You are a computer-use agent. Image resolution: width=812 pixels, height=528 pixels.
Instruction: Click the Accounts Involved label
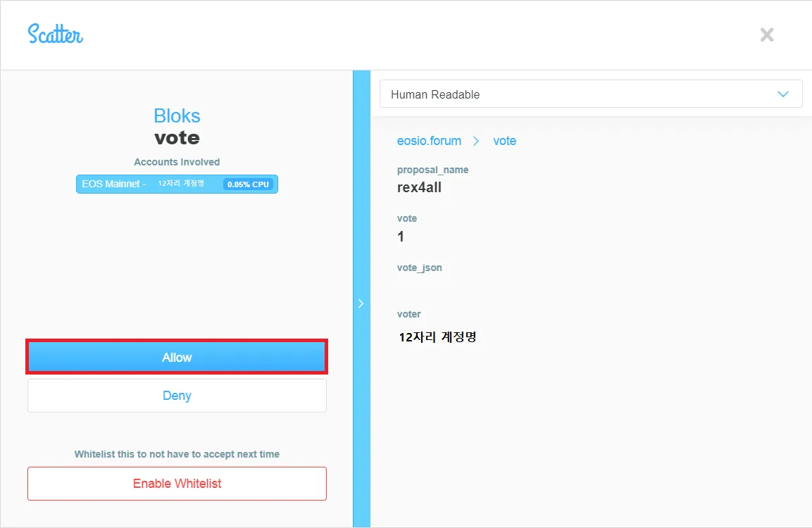177,162
